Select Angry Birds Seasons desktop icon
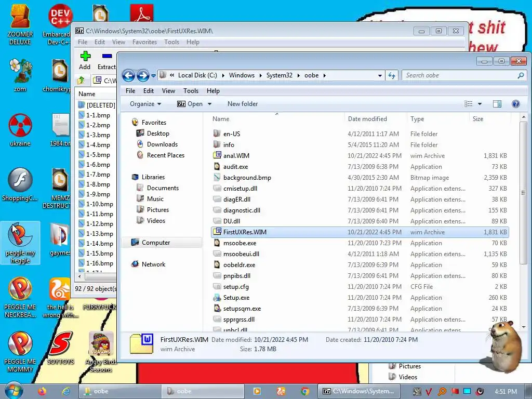 click(101, 352)
